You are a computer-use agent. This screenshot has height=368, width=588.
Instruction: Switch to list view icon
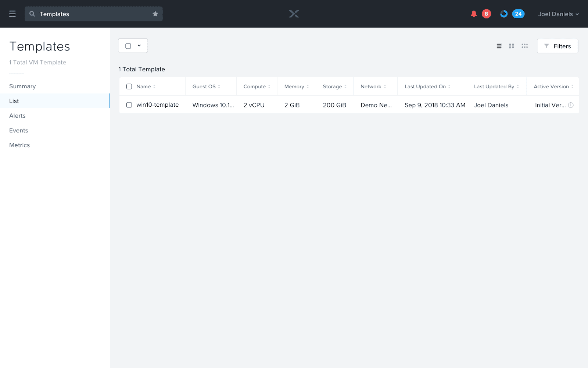click(499, 46)
